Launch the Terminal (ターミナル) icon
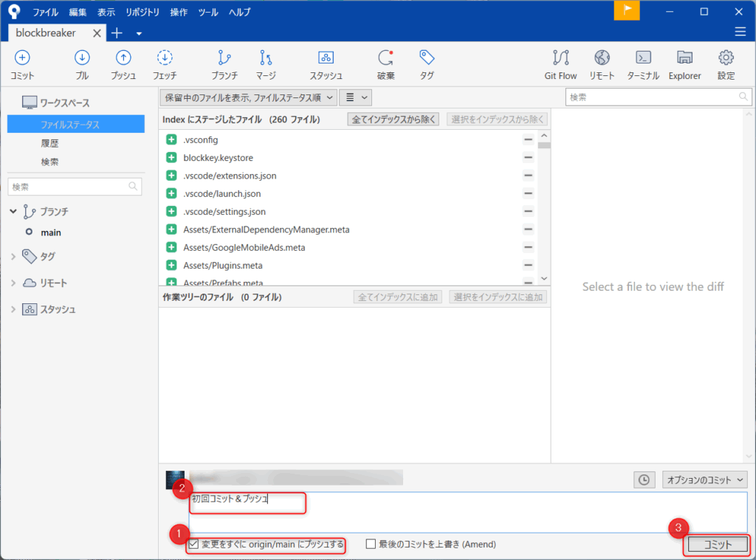This screenshot has height=560, width=756. point(643,59)
